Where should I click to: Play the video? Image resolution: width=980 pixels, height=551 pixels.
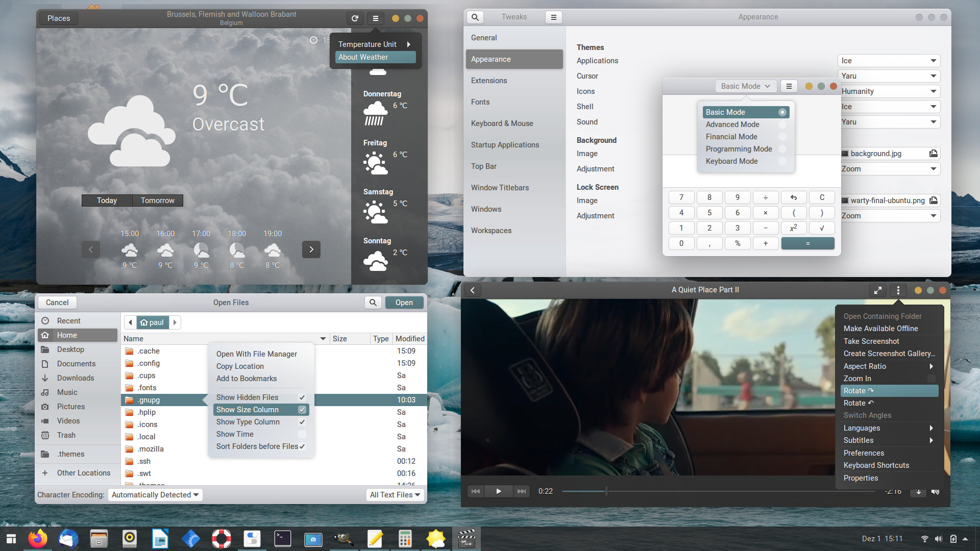[x=499, y=491]
